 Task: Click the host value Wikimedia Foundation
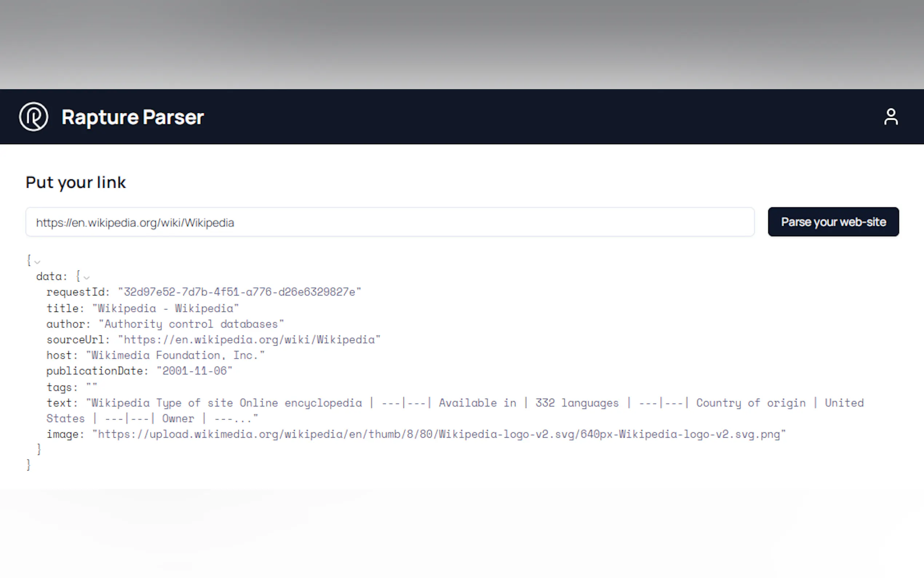click(x=175, y=356)
